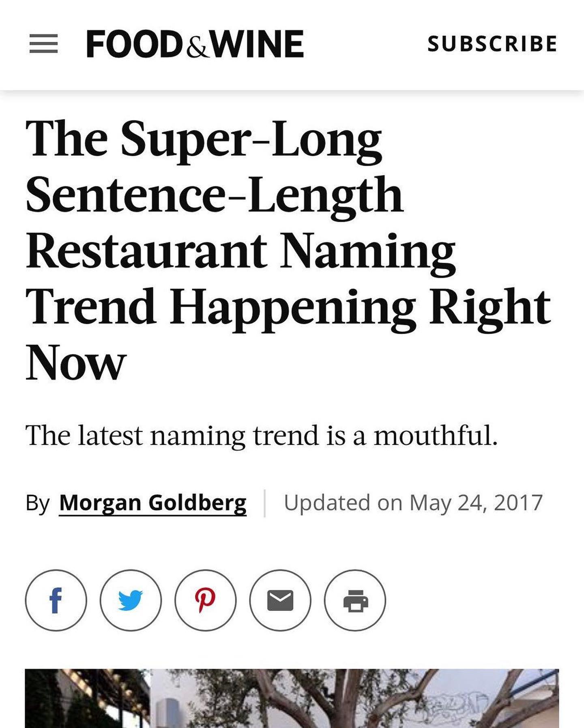The width and height of the screenshot is (584, 728).
Task: Open Morgan Goldberg's author page
Action: (153, 503)
